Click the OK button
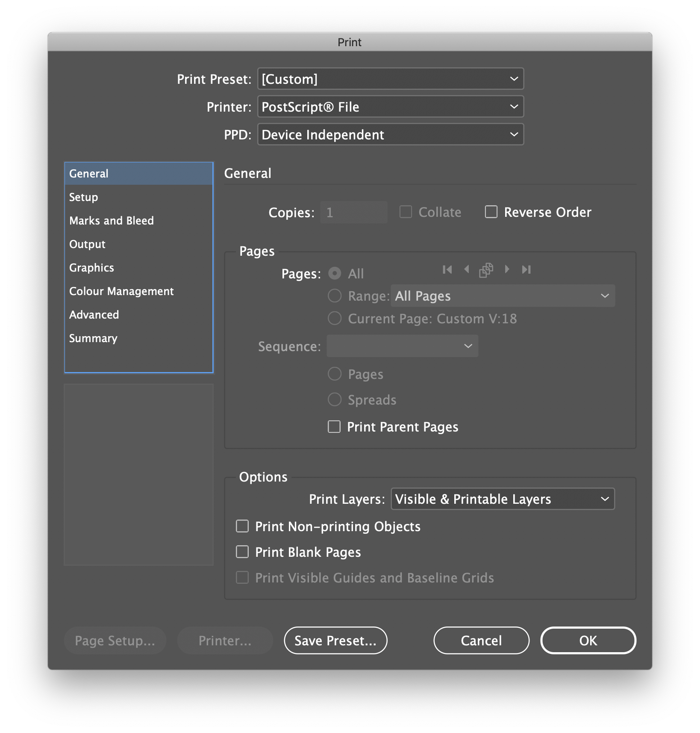This screenshot has height=733, width=700. (588, 640)
